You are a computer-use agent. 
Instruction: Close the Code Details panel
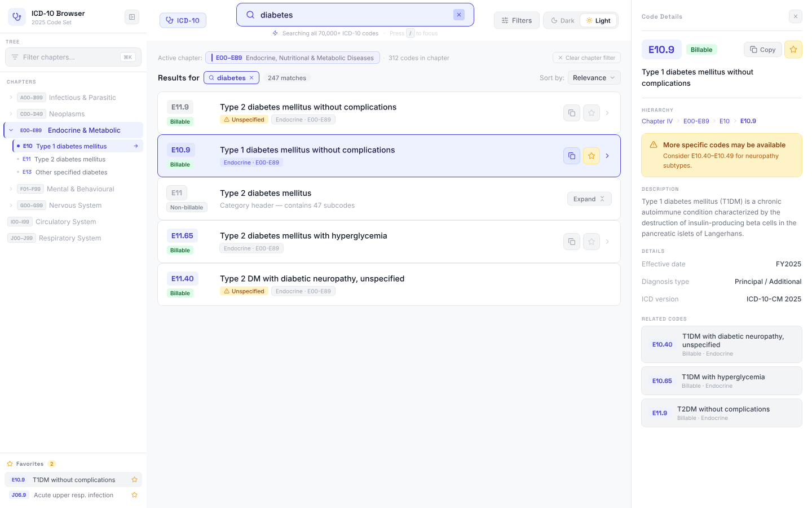(795, 16)
